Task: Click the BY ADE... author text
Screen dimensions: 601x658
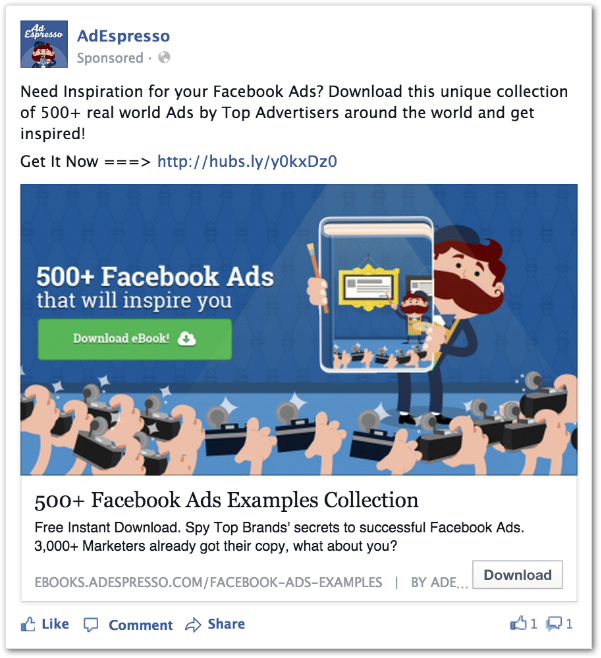Action: coord(439,582)
